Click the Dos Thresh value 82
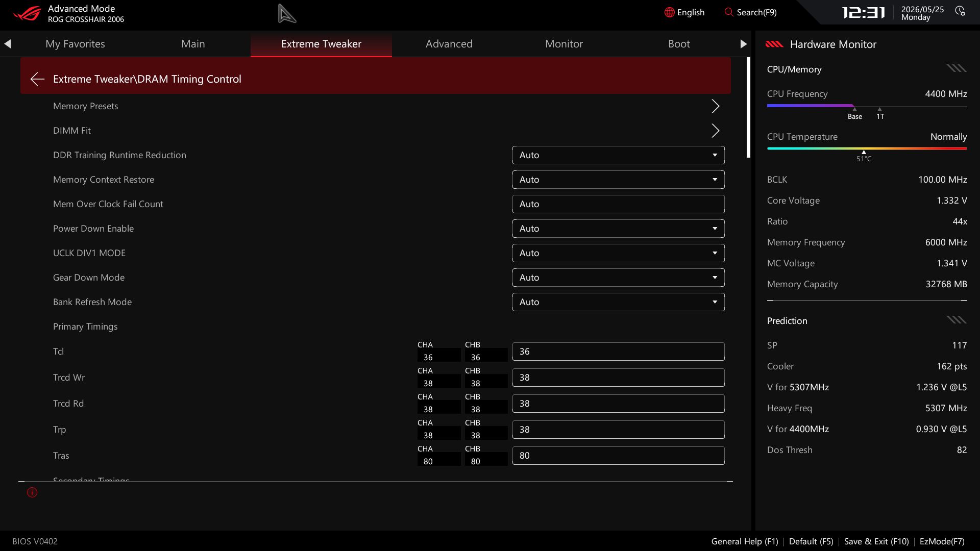 click(x=962, y=450)
